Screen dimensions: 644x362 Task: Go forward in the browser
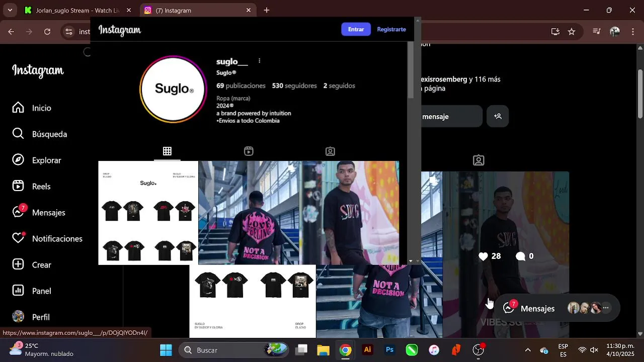(x=29, y=32)
